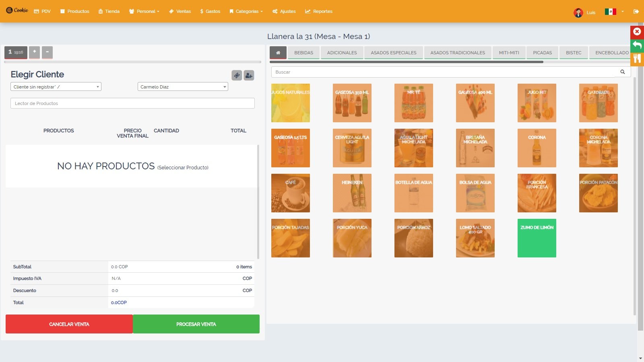This screenshot has height=362, width=644.
Task: Open the Cliente sin registrar dropdown
Action: 56,87
